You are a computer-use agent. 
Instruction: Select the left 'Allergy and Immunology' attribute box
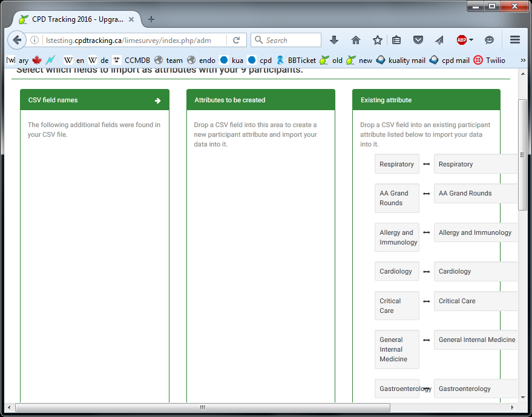click(396, 237)
